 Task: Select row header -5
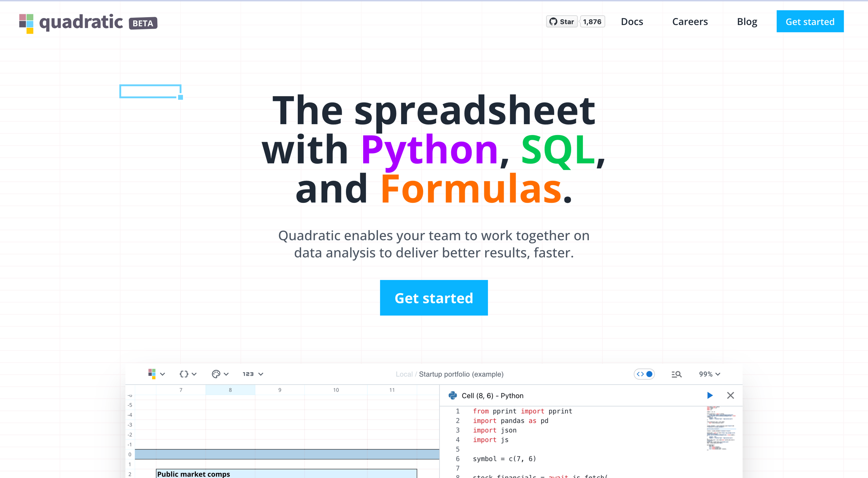[x=130, y=405]
